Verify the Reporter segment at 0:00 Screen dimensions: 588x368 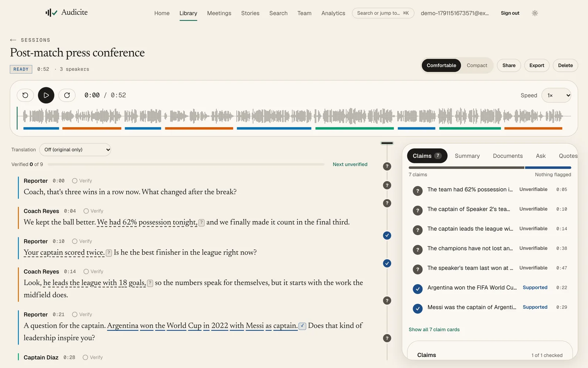pyautogui.click(x=82, y=181)
